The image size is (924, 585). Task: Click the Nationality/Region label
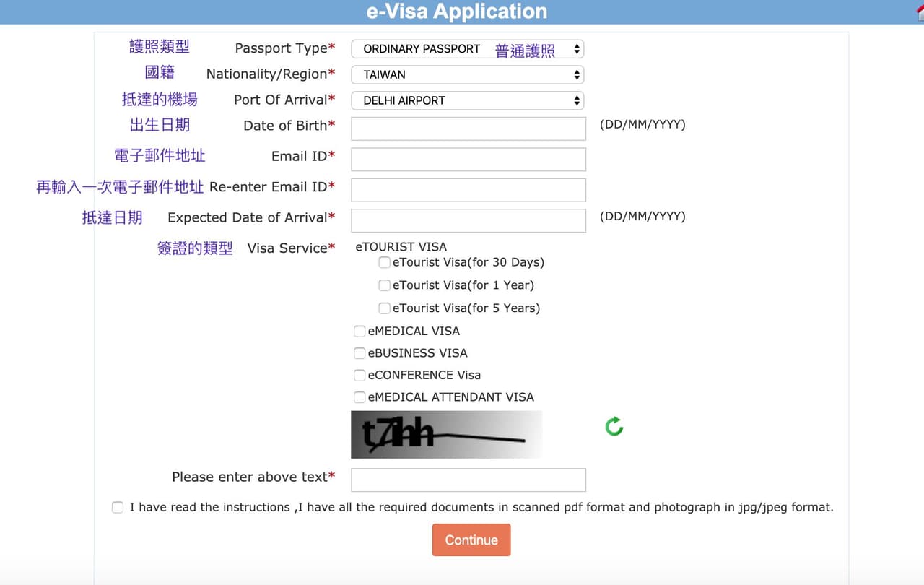click(x=271, y=74)
